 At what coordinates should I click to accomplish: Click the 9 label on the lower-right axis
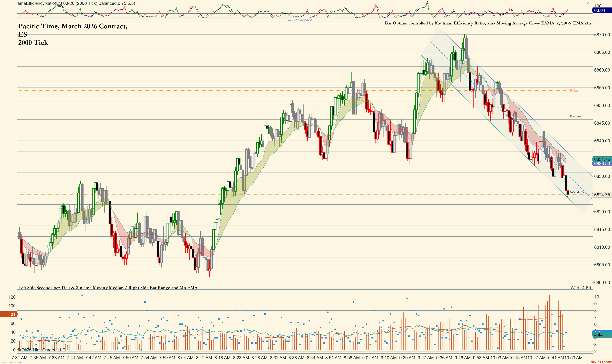595,304
